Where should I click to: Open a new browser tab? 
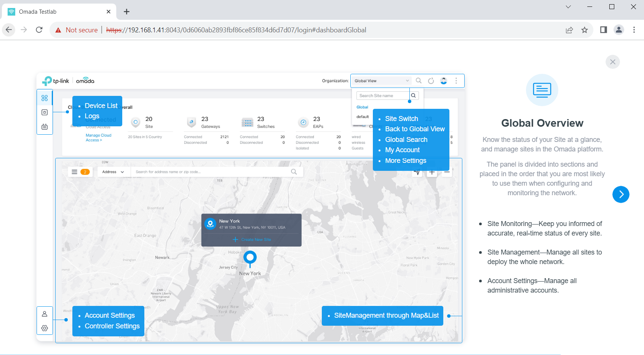click(x=127, y=12)
